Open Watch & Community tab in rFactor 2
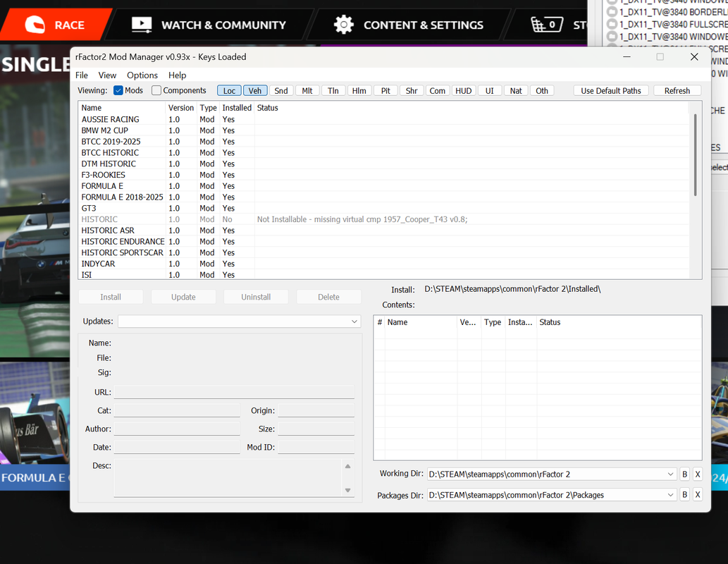Image resolution: width=728 pixels, height=564 pixels. (x=209, y=25)
